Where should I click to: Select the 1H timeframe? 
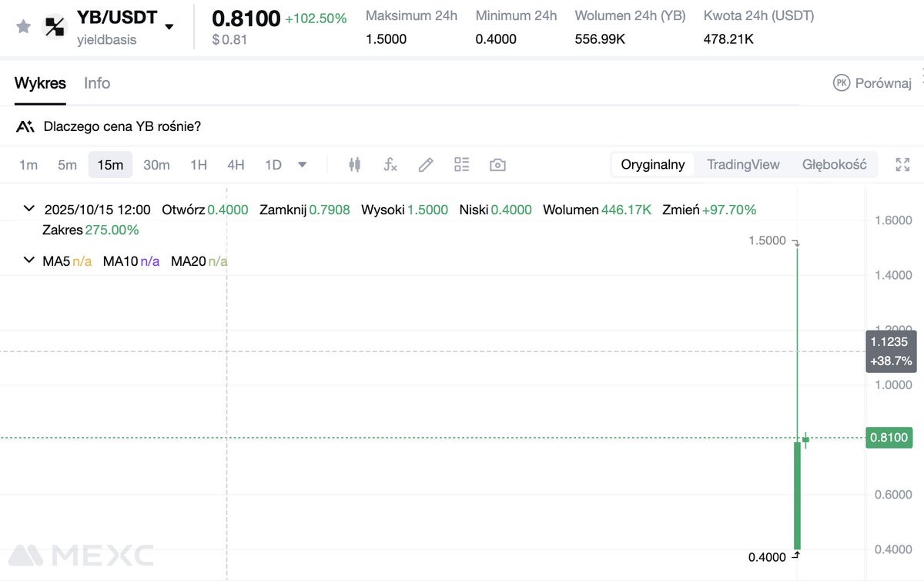pos(199,165)
